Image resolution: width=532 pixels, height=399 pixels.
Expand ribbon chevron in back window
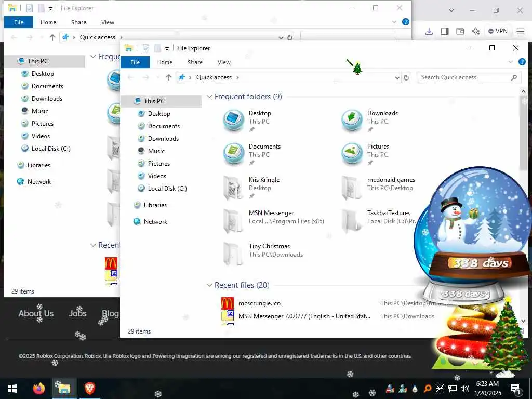point(394,22)
